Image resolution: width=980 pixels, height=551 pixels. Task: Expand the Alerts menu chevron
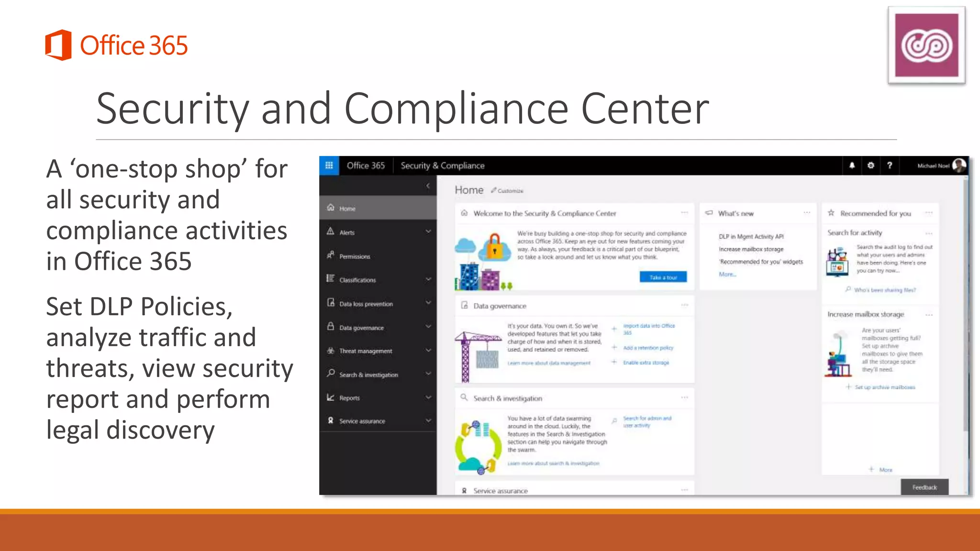tap(428, 231)
